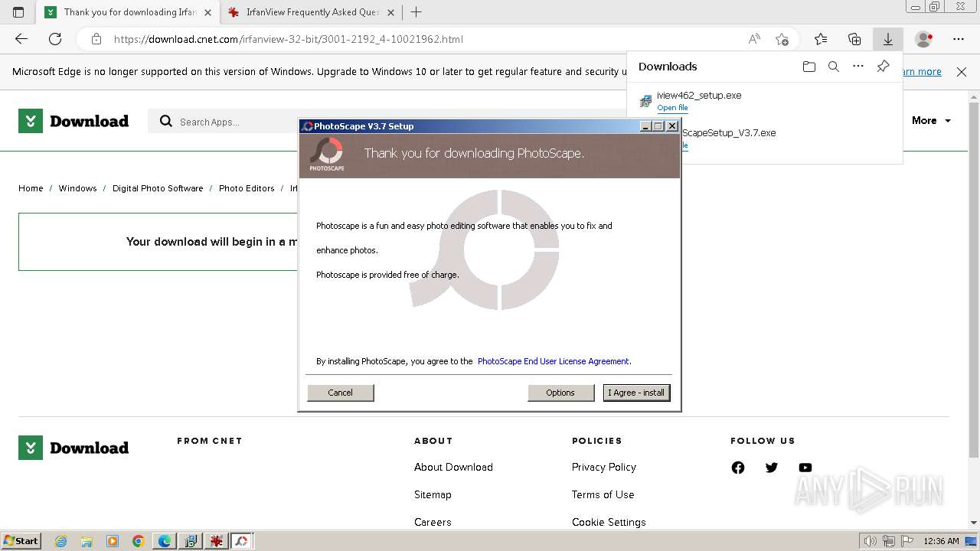980x551 pixels.
Task: Click the footer Download logo
Action: click(x=73, y=448)
